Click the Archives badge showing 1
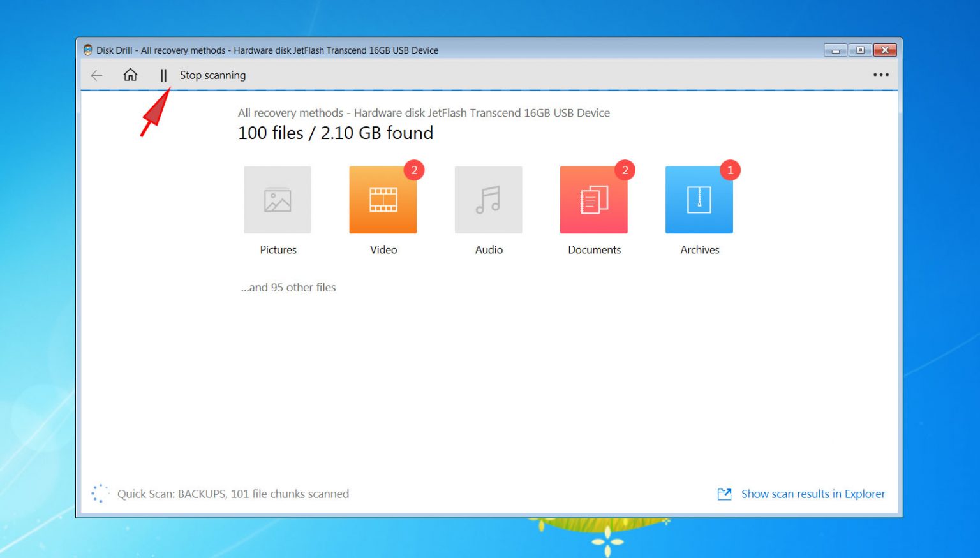This screenshot has height=558, width=980. coord(730,170)
